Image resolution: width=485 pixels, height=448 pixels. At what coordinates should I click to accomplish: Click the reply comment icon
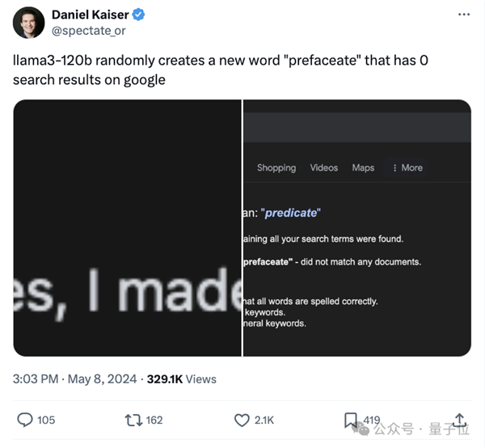[x=24, y=420]
